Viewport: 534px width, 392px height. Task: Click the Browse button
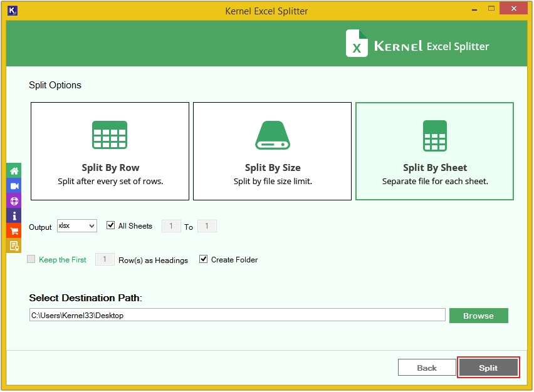coord(478,316)
